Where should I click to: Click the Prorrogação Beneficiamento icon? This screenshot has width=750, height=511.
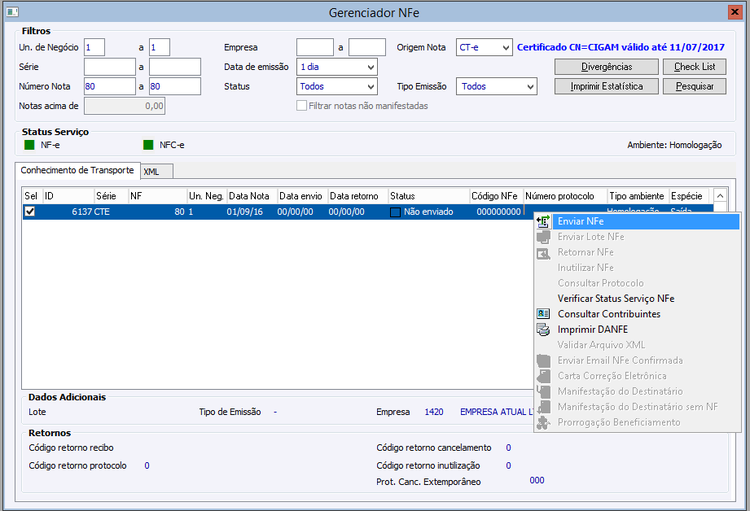tap(543, 422)
